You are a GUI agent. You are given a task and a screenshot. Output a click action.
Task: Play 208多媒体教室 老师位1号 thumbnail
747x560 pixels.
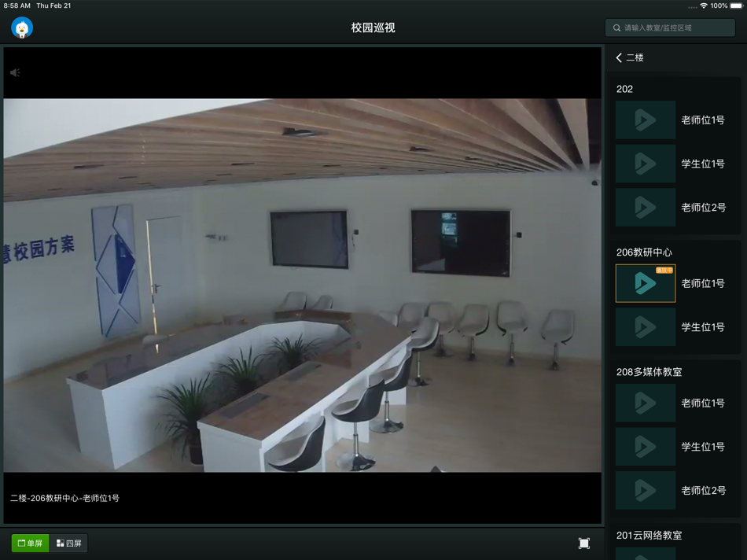click(x=646, y=403)
